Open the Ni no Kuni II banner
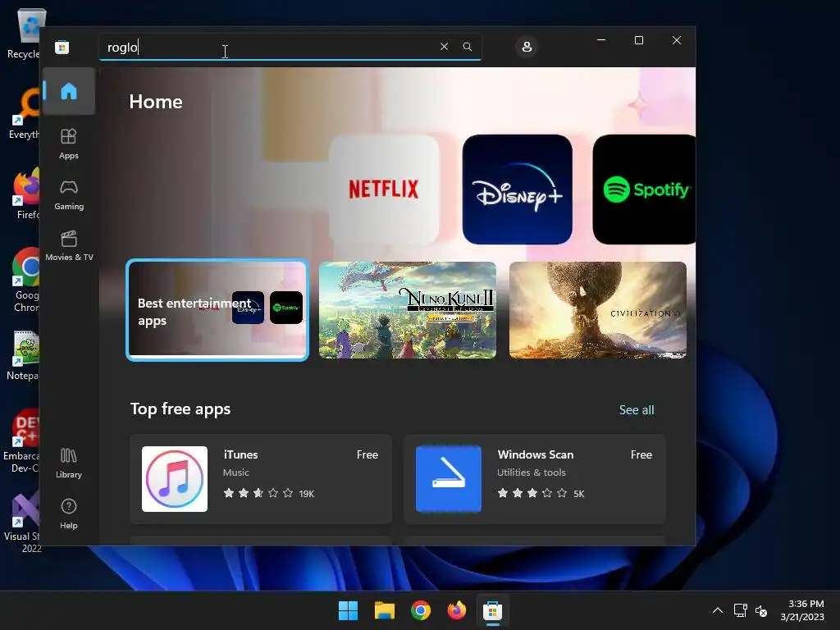This screenshot has width=840, height=630. [407, 310]
